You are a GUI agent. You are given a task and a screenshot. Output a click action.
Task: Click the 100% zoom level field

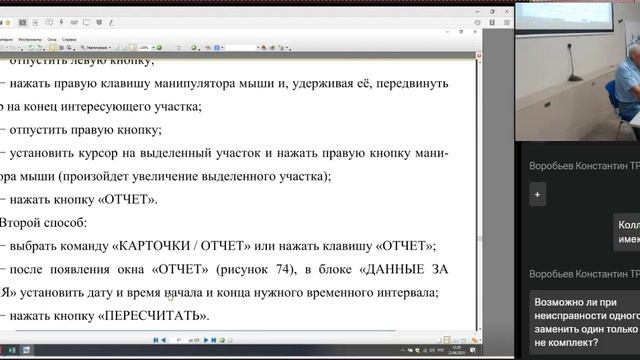(144, 48)
